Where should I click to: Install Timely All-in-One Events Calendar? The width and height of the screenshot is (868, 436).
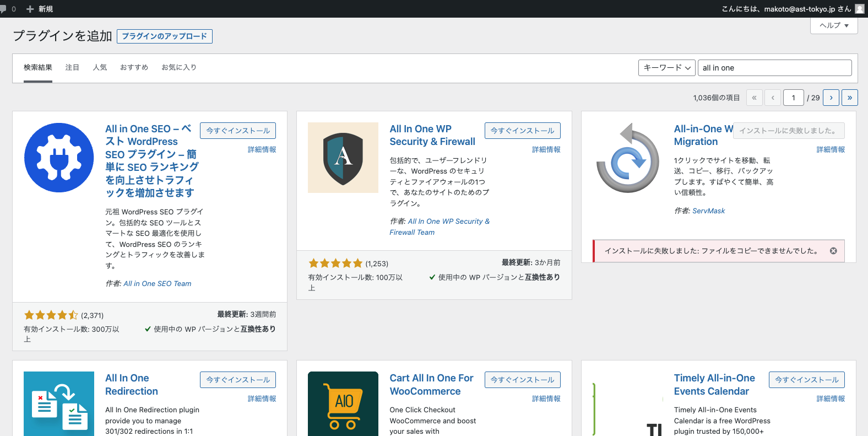click(x=807, y=380)
